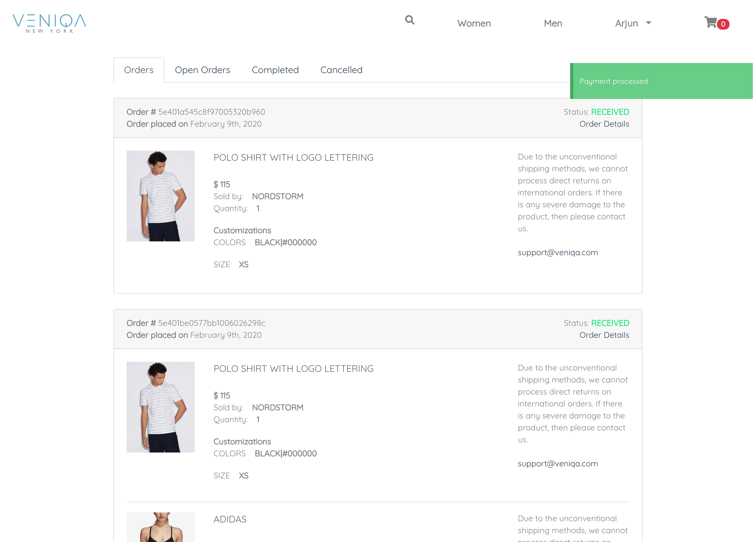The height and width of the screenshot is (542, 756).
Task: Select the Orders tab
Action: (139, 70)
